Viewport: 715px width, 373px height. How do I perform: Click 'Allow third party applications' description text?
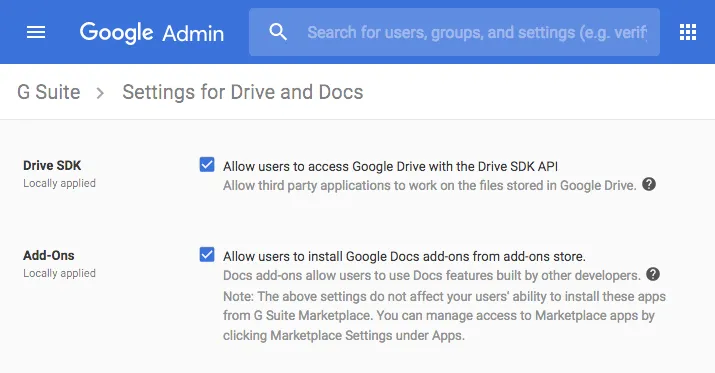(x=430, y=186)
